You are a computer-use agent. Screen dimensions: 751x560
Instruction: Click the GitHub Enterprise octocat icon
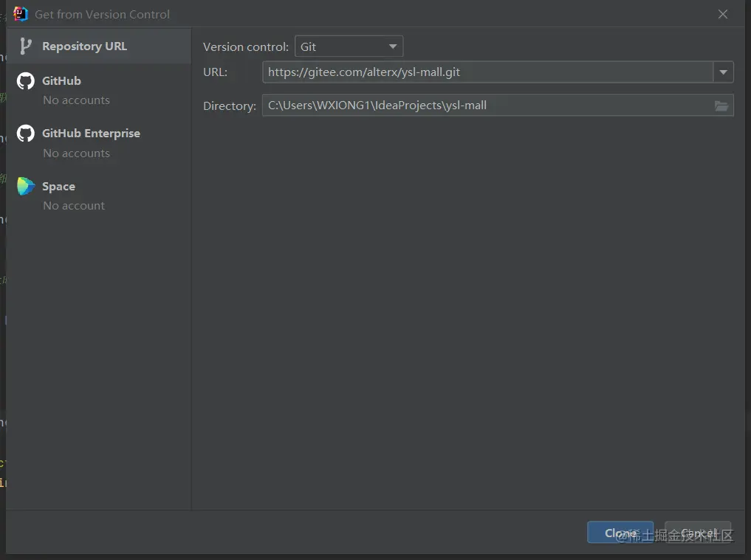[26, 134]
